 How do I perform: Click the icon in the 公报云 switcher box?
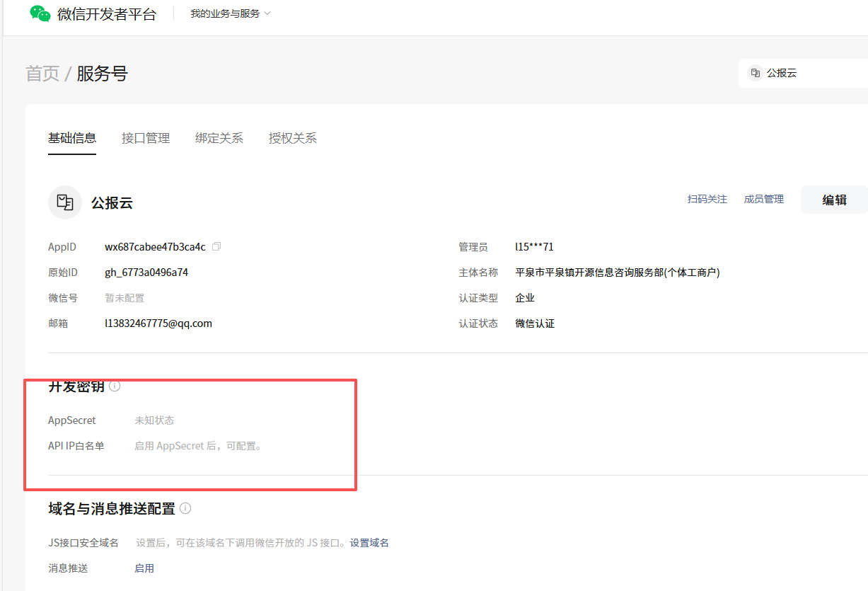pos(756,73)
